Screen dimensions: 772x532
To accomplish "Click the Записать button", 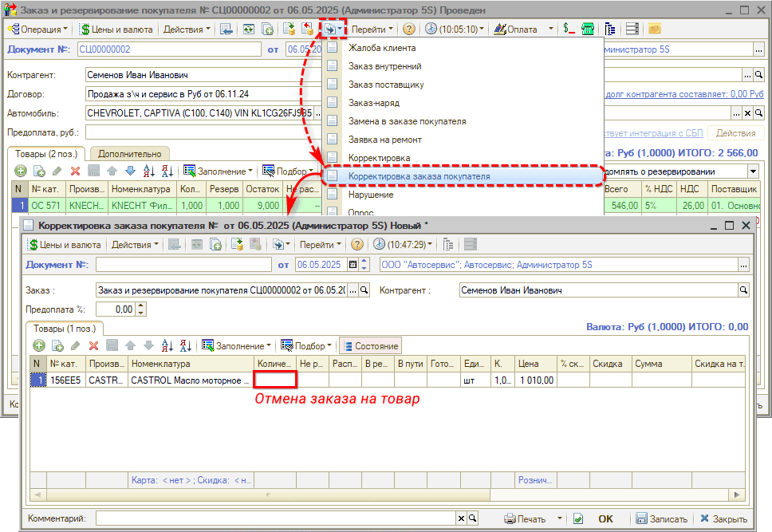I will pos(660,518).
